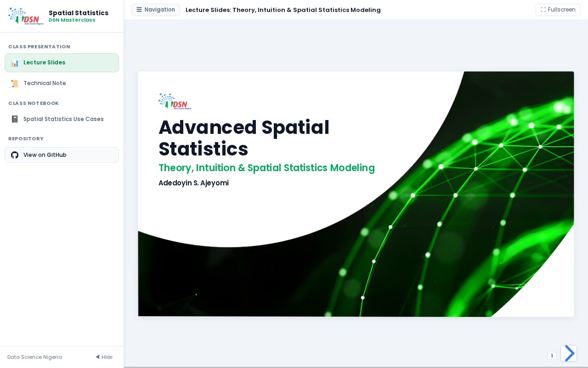
Task: Advance to the next slide with the arrow
Action: pyautogui.click(x=569, y=353)
